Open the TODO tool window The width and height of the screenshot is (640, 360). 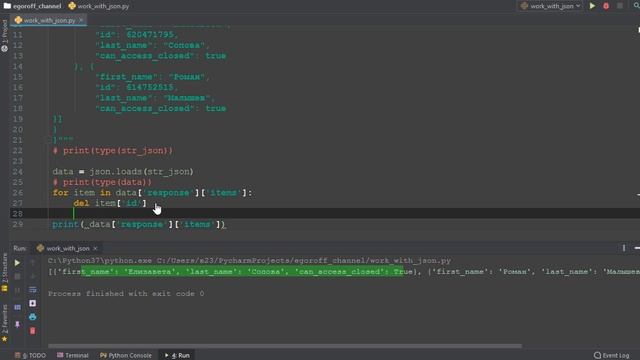coord(31,356)
